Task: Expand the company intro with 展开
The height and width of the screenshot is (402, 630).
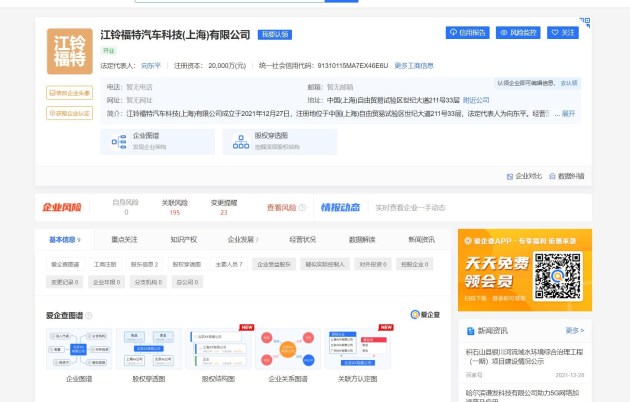Action: coord(569,114)
